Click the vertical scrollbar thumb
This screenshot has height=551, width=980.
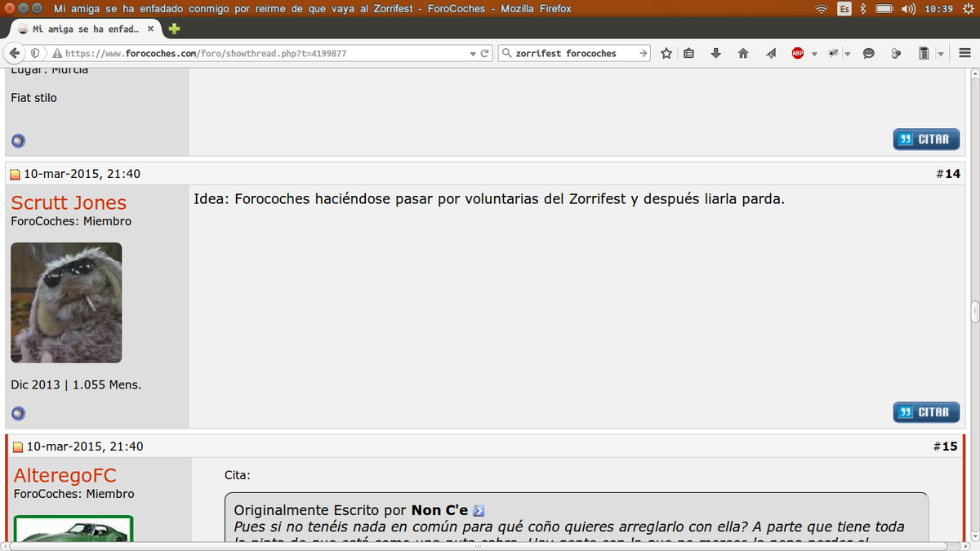coord(974,313)
